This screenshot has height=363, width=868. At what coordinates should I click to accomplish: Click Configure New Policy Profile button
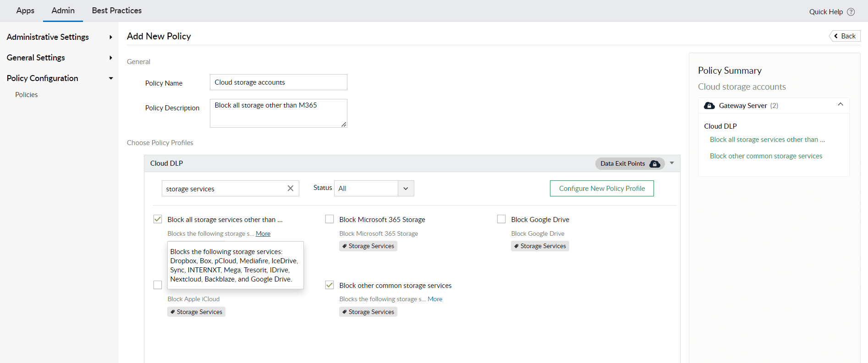pyautogui.click(x=601, y=189)
